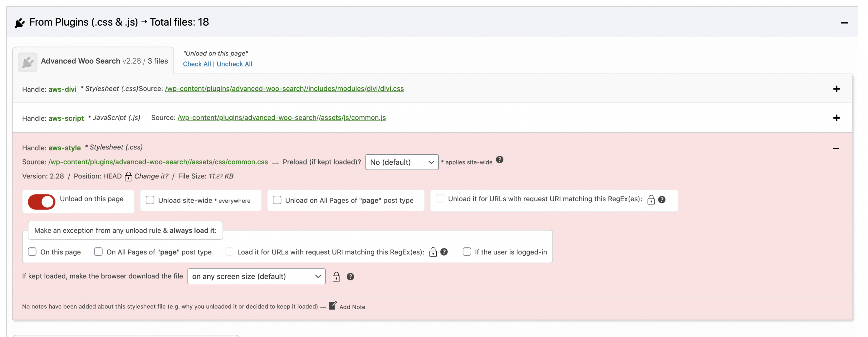
Task: Click the From Plugins Total files: 18 heading
Action: coord(119,22)
